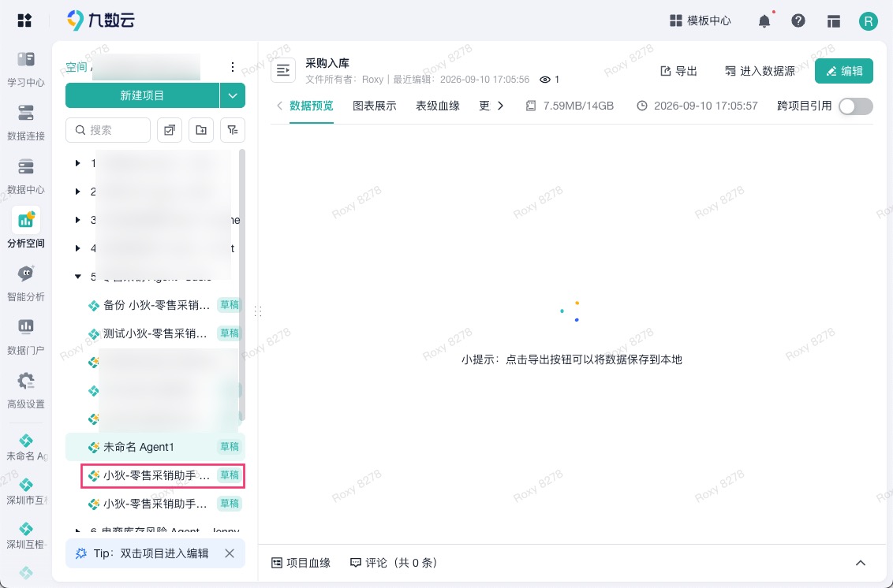Open the project filter icon
Screen dimensions: 893x588
coord(233,130)
